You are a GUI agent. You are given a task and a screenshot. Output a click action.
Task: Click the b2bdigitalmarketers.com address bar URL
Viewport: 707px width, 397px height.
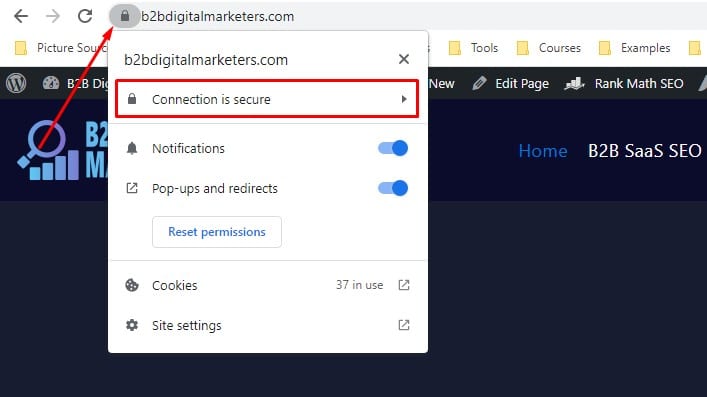(217, 17)
